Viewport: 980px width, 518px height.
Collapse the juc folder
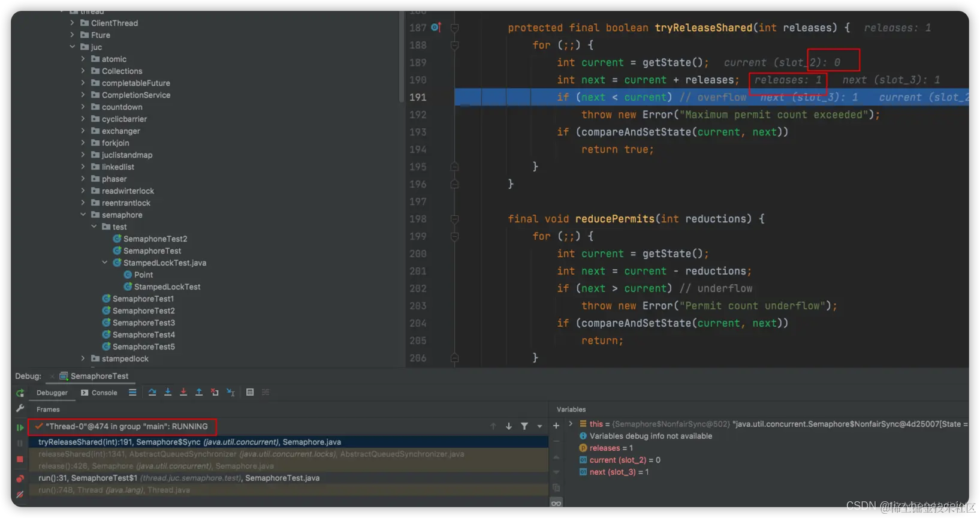click(x=73, y=47)
